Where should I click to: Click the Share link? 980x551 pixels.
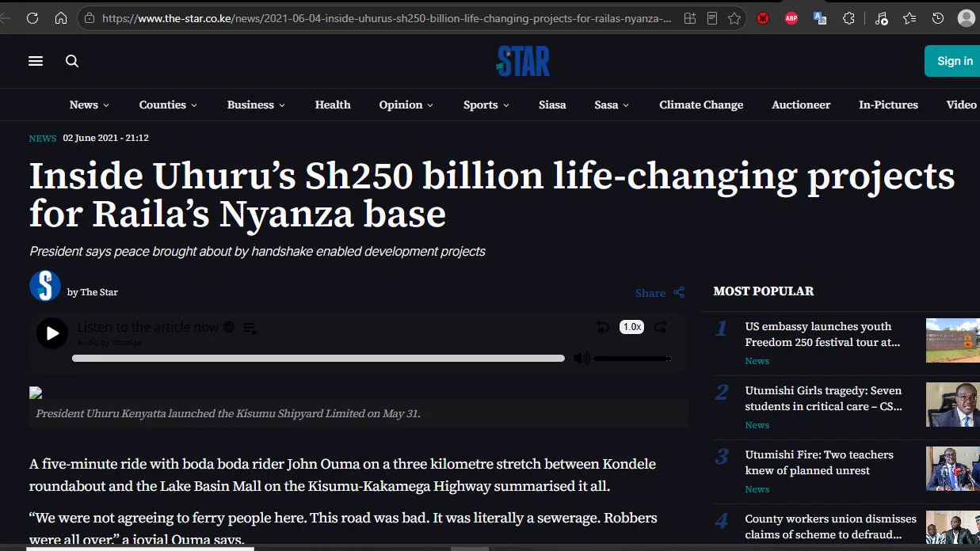pos(650,293)
